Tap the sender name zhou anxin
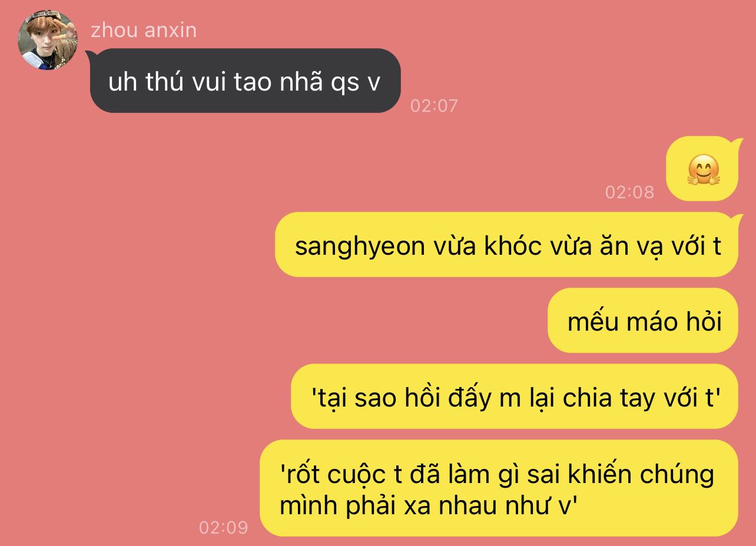 144,30
